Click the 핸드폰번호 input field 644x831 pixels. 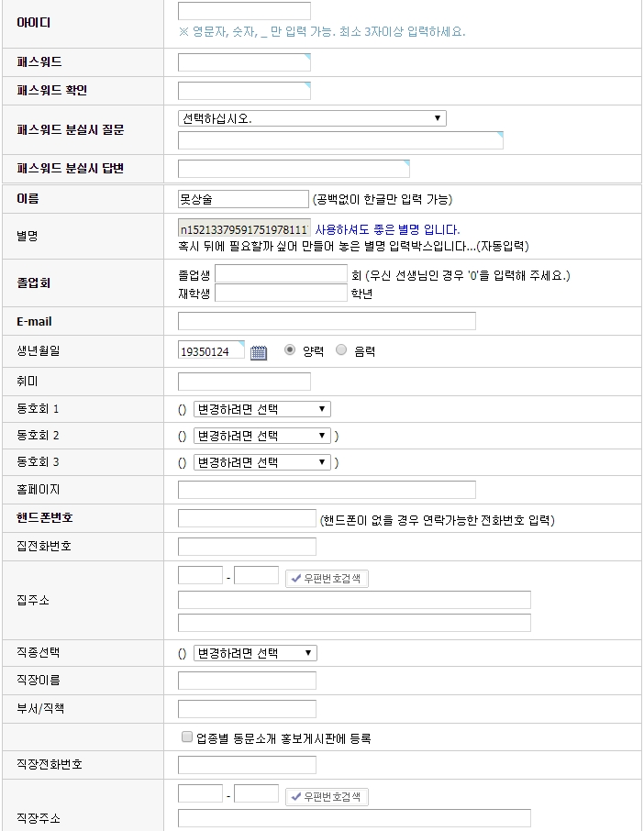pos(247,518)
